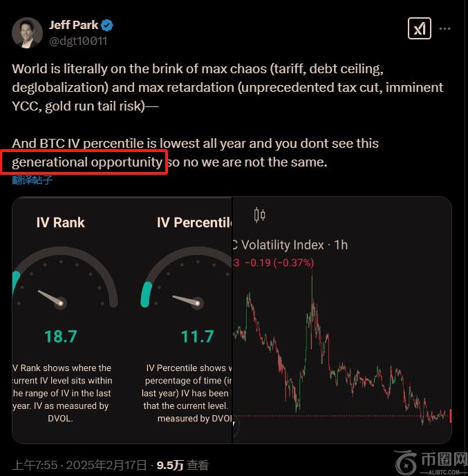Open the three-dot more options menu
This screenshot has height=476, width=468.
[x=445, y=29]
